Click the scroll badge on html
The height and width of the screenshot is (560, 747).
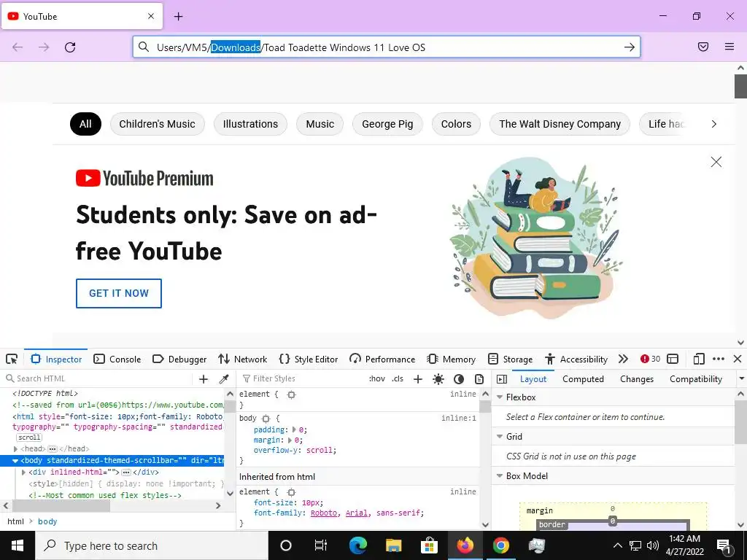[29, 437]
